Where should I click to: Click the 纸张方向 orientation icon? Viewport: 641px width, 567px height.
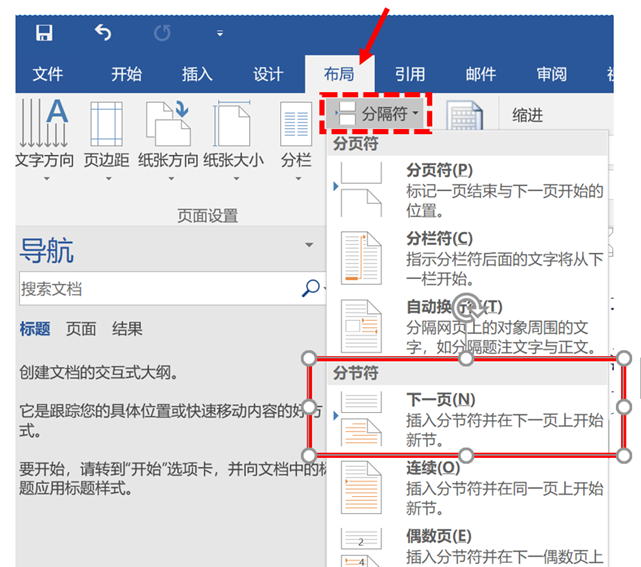[x=168, y=124]
